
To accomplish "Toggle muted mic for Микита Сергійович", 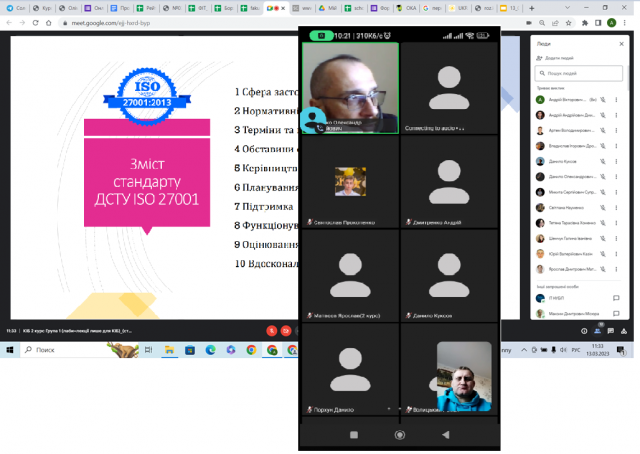I will coord(603,192).
